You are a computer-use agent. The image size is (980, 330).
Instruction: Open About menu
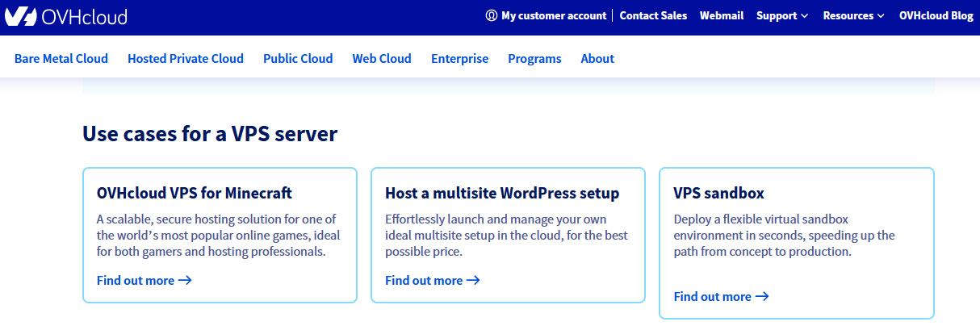point(597,58)
